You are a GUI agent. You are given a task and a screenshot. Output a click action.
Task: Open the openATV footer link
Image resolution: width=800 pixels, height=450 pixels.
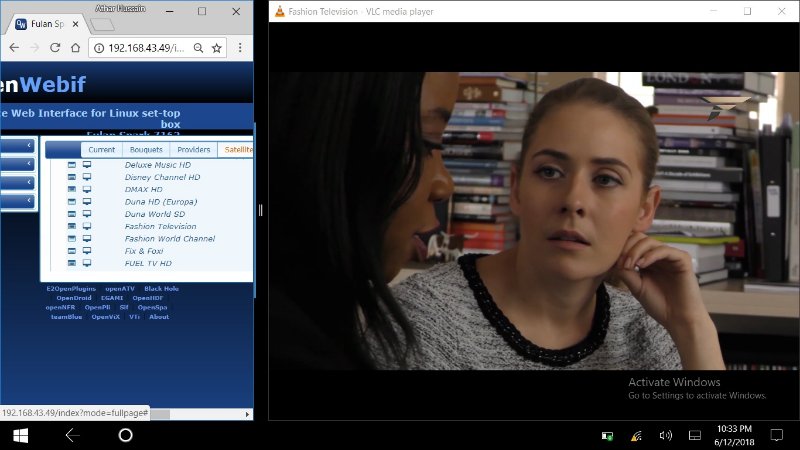tap(120, 288)
